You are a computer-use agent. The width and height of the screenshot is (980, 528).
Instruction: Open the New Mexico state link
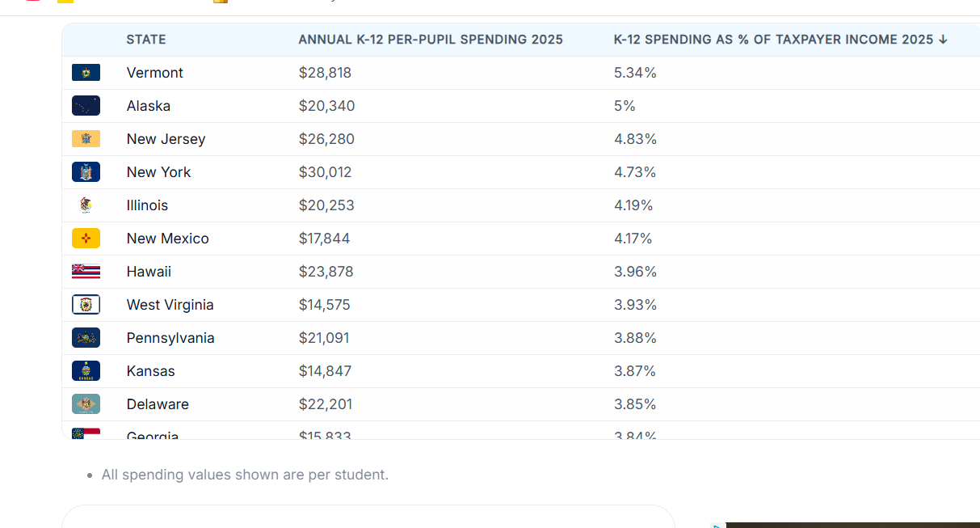(168, 239)
